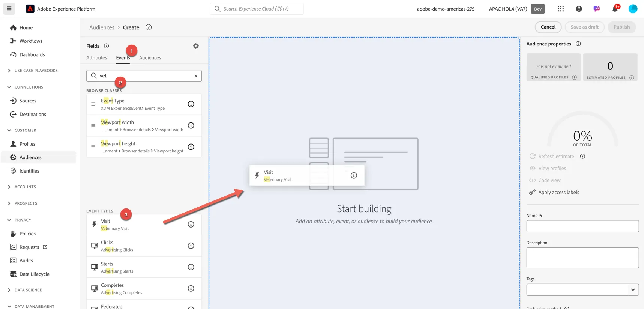
Task: Open the notifications bell icon
Action: 615,9
